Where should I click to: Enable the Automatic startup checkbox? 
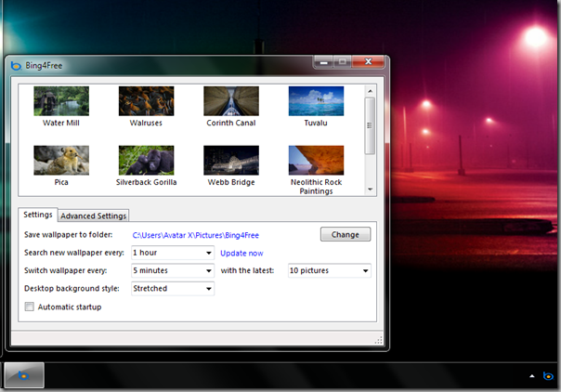point(30,307)
